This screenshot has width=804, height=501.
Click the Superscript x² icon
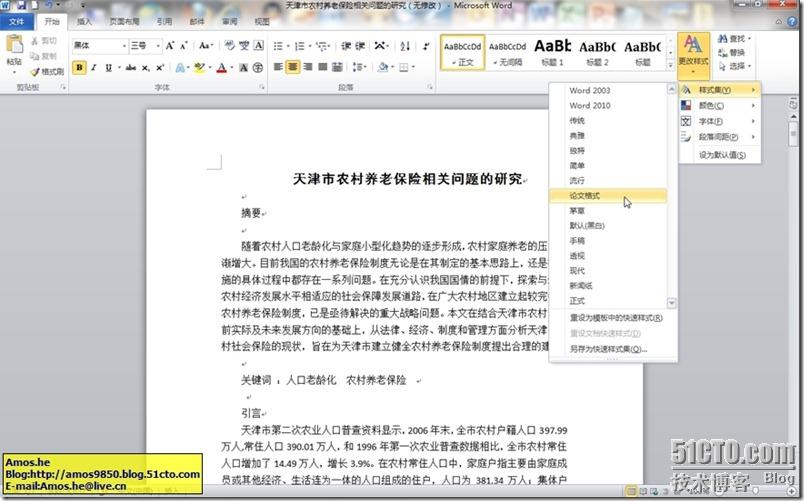[x=160, y=68]
